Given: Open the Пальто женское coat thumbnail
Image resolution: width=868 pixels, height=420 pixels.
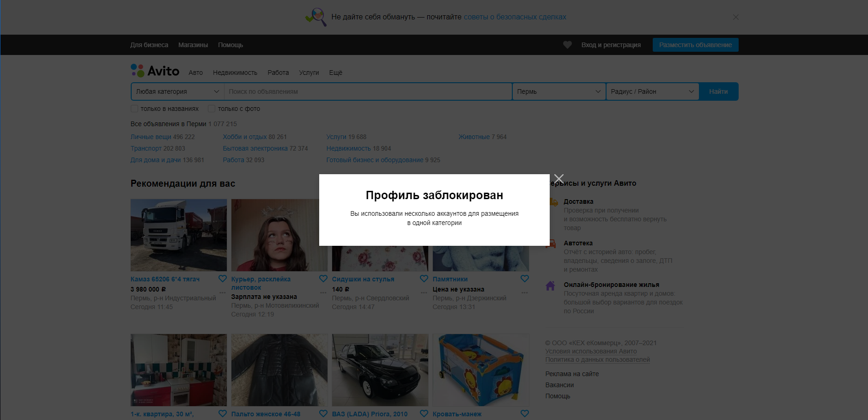Looking at the screenshot, I should tap(279, 370).
